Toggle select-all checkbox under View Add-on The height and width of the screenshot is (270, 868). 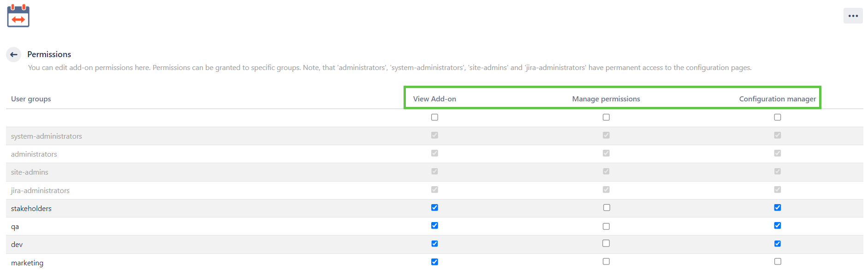(434, 117)
